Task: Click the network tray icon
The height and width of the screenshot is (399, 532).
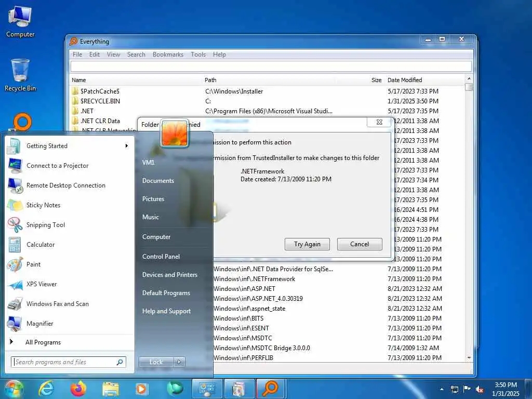Action: point(454,389)
